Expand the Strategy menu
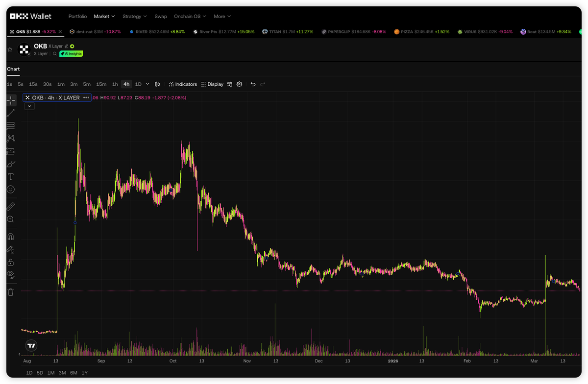Image resolution: width=588 pixels, height=384 pixels. coord(135,16)
